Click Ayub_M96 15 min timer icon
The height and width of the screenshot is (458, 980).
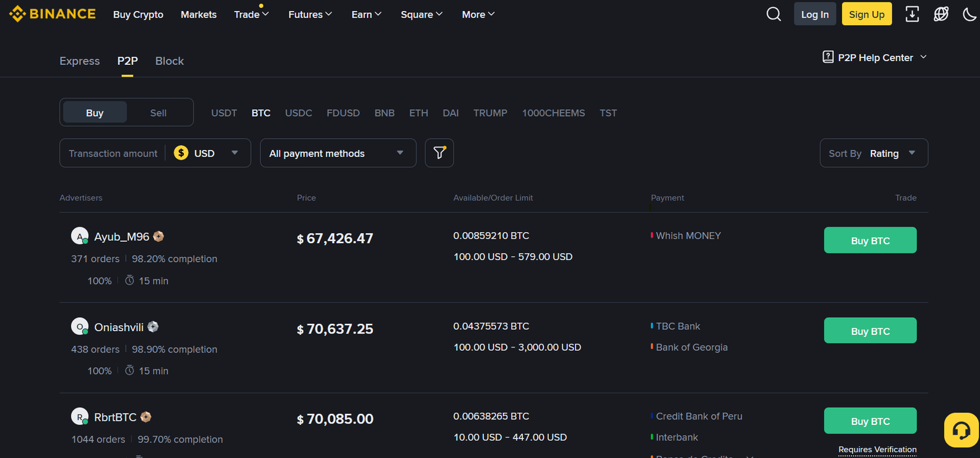point(129,280)
